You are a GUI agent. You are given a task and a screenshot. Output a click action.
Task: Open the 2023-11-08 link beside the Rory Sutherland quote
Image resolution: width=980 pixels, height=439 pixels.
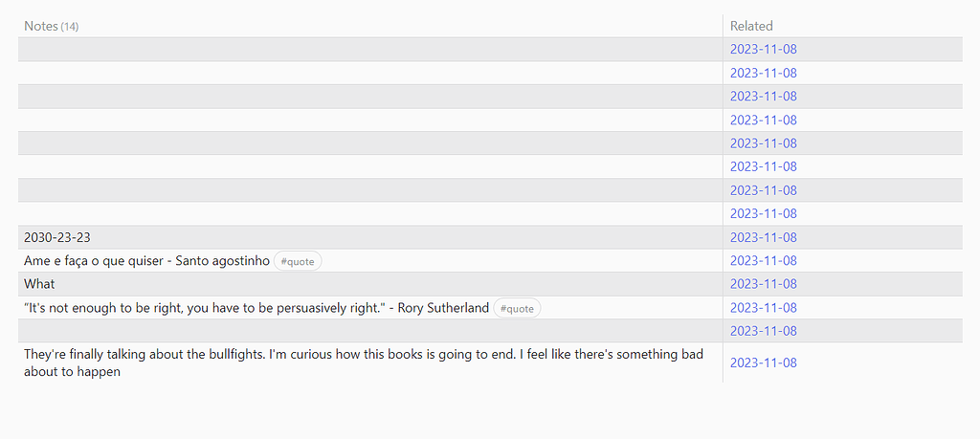pyautogui.click(x=763, y=307)
